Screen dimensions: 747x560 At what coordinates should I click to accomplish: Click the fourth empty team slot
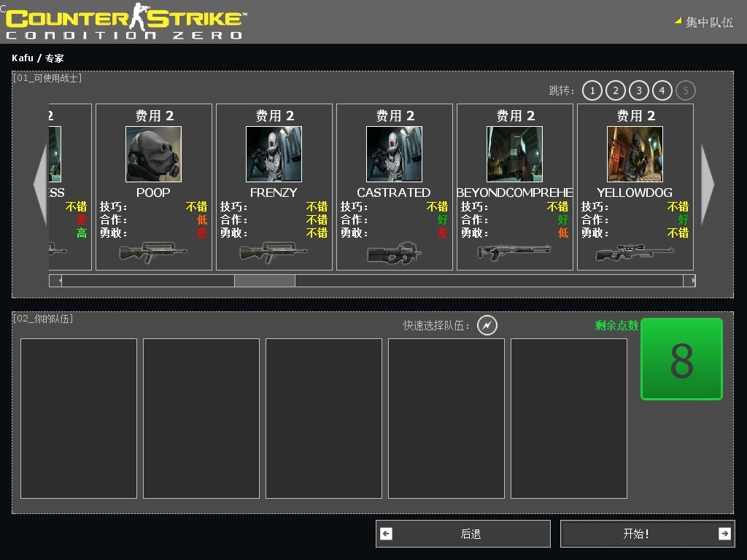(446, 419)
